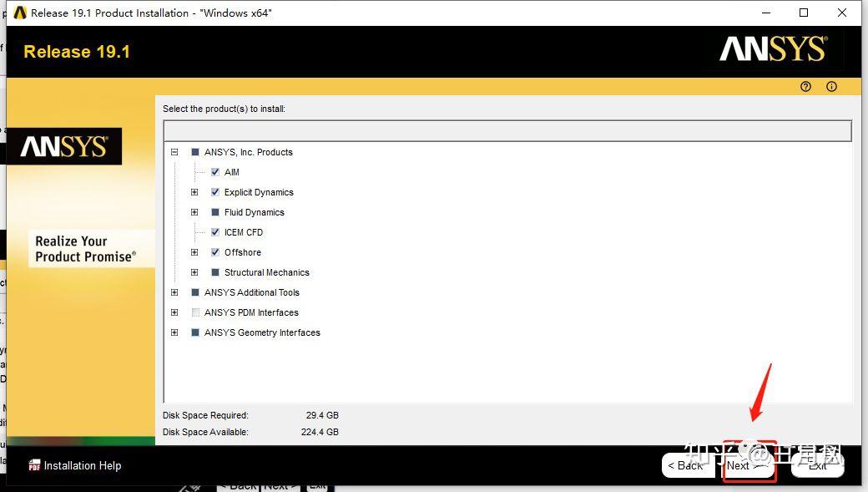Expand the Offshore tree node

194,252
